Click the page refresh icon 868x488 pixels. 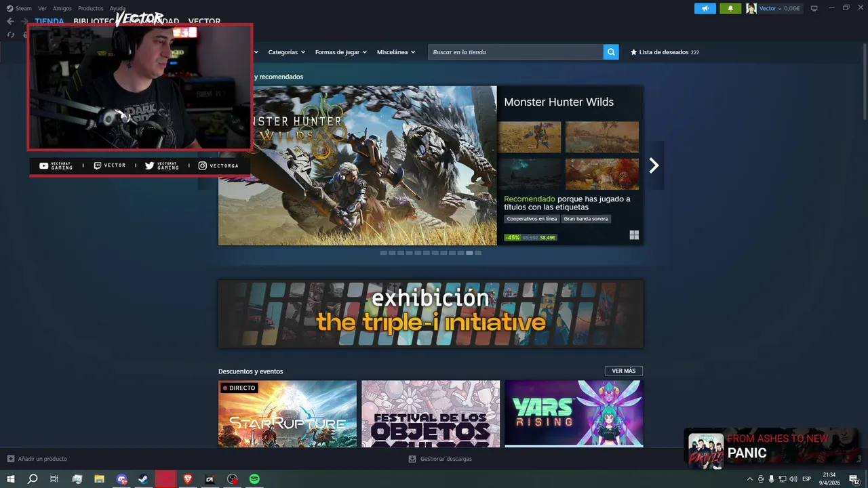pyautogui.click(x=10, y=35)
